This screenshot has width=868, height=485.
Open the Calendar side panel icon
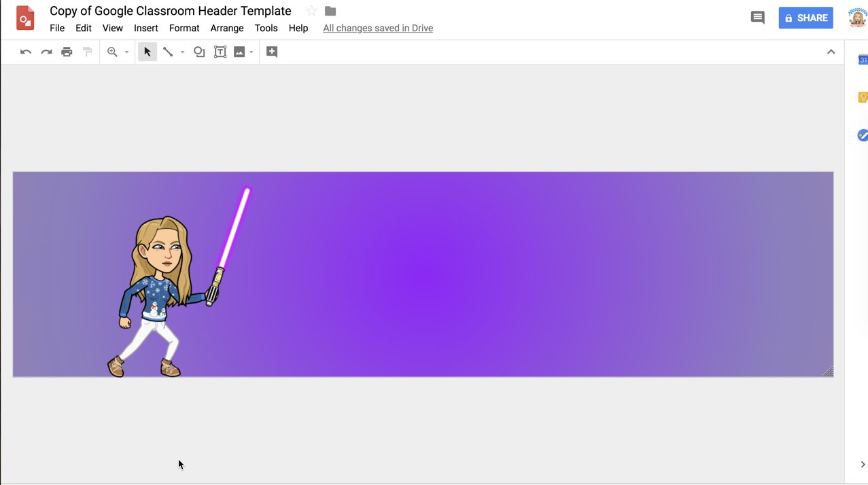pos(863,60)
